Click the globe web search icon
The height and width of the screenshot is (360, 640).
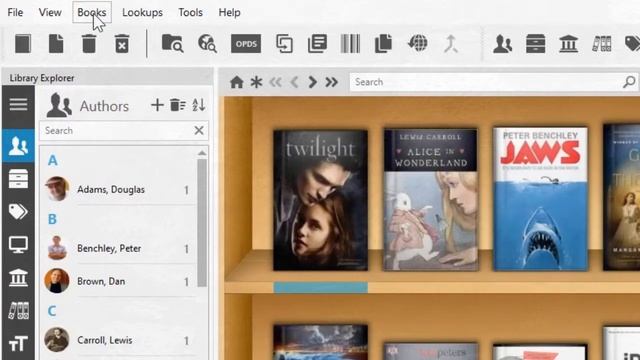207,44
